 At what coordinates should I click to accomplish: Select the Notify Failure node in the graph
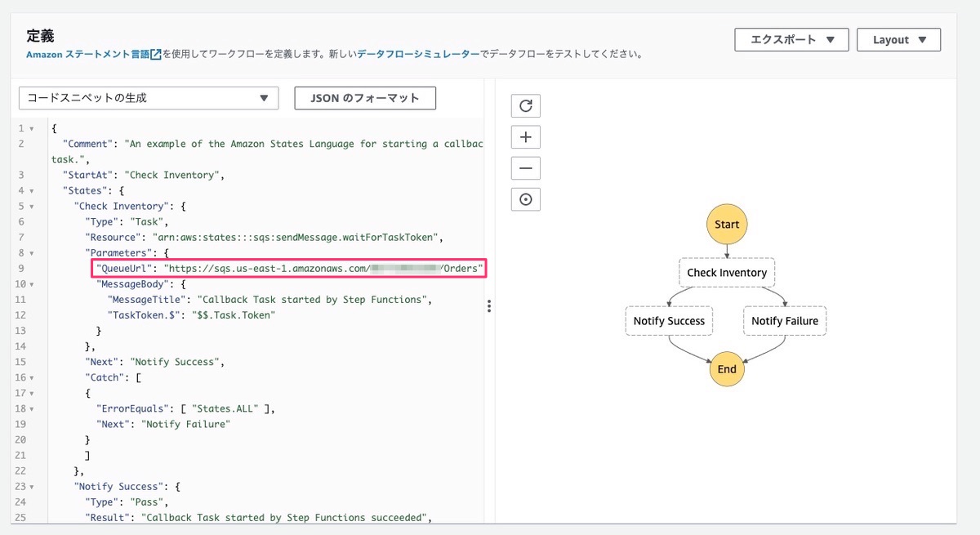[x=784, y=320]
